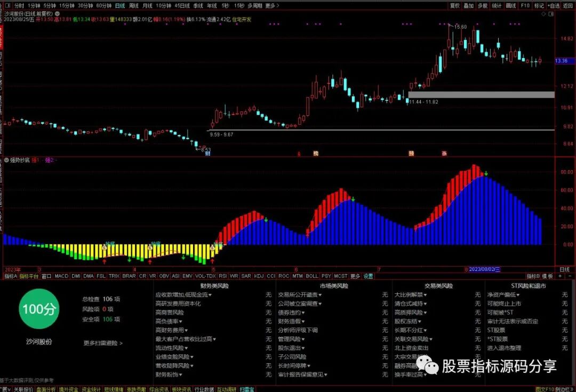Image resolution: width=576 pixels, height=392 pixels.
Task: Expand the 流动性风险 item
Action: tap(172, 348)
